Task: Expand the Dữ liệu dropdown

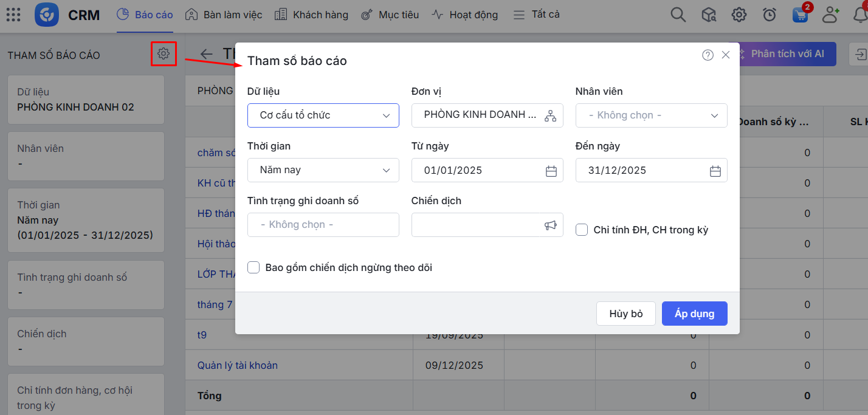Action: pyautogui.click(x=323, y=115)
